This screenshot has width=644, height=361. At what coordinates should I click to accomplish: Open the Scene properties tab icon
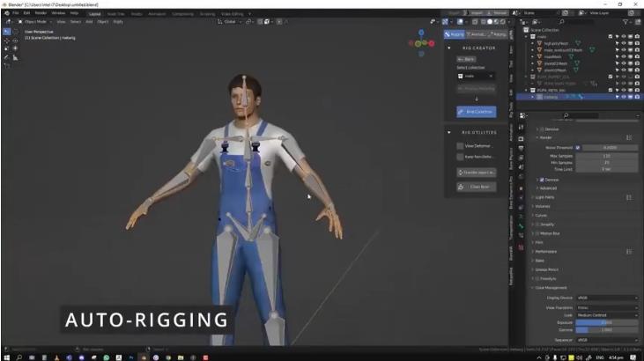[522, 167]
